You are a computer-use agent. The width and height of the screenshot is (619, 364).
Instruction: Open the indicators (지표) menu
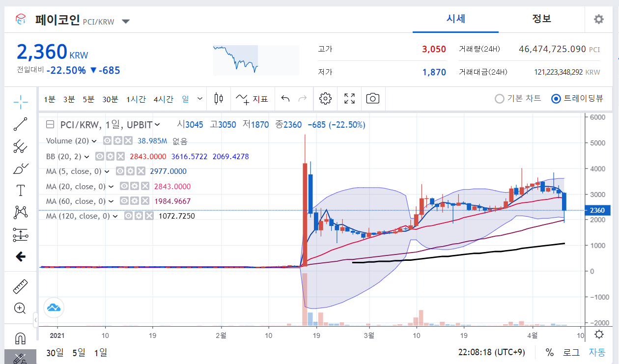pos(252,99)
